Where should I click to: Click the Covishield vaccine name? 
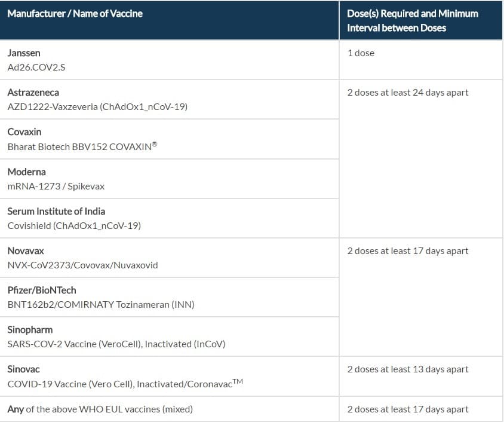(74, 226)
